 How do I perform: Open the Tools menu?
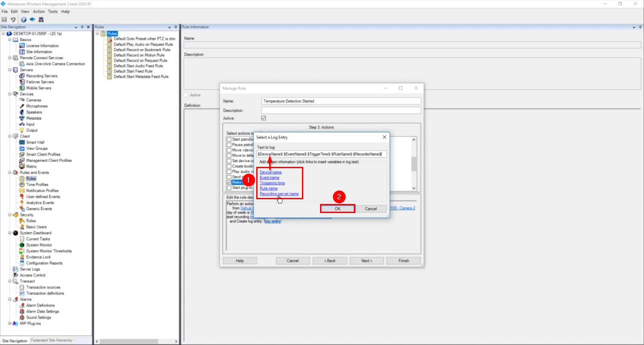(53, 12)
